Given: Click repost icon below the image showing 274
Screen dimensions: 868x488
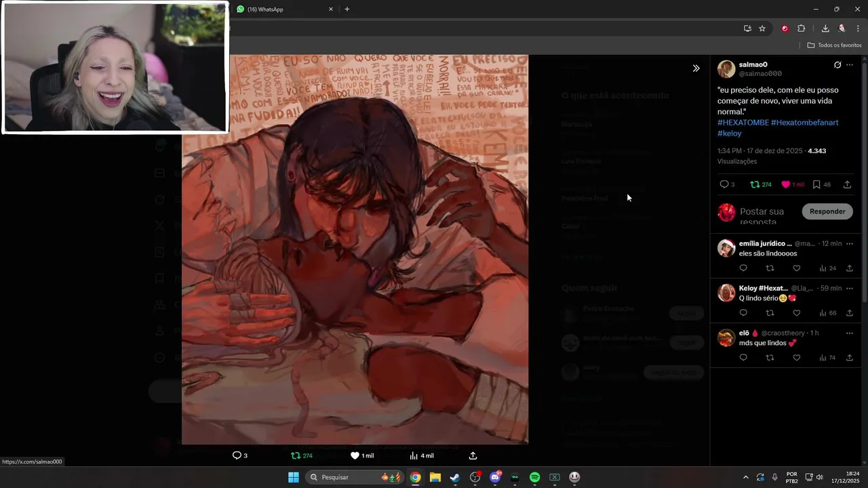Looking at the screenshot, I should 302,455.
